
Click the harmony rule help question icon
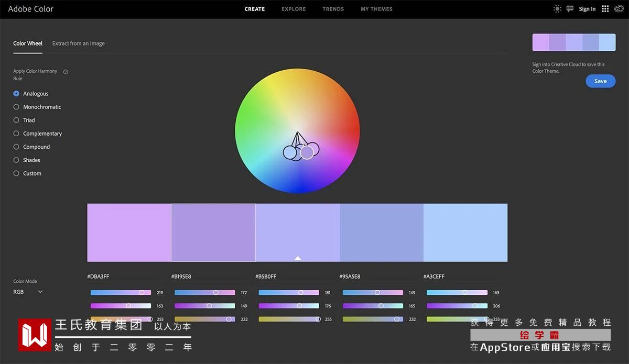[x=66, y=72]
